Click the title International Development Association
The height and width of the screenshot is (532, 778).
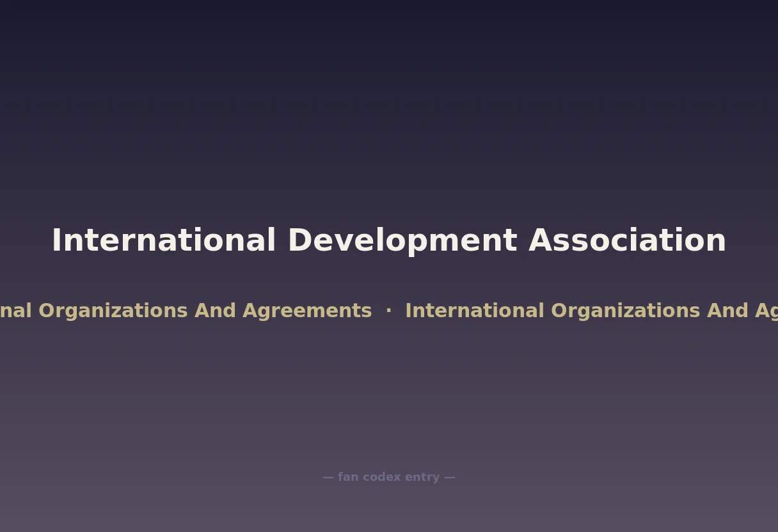(389, 240)
